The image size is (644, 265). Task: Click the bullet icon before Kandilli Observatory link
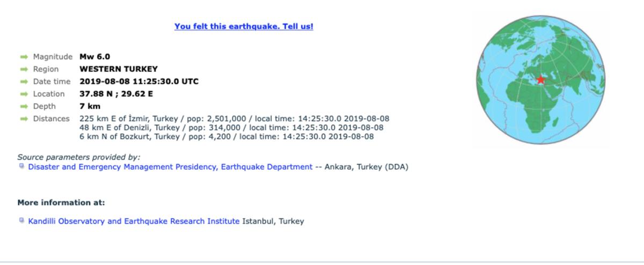21,220
